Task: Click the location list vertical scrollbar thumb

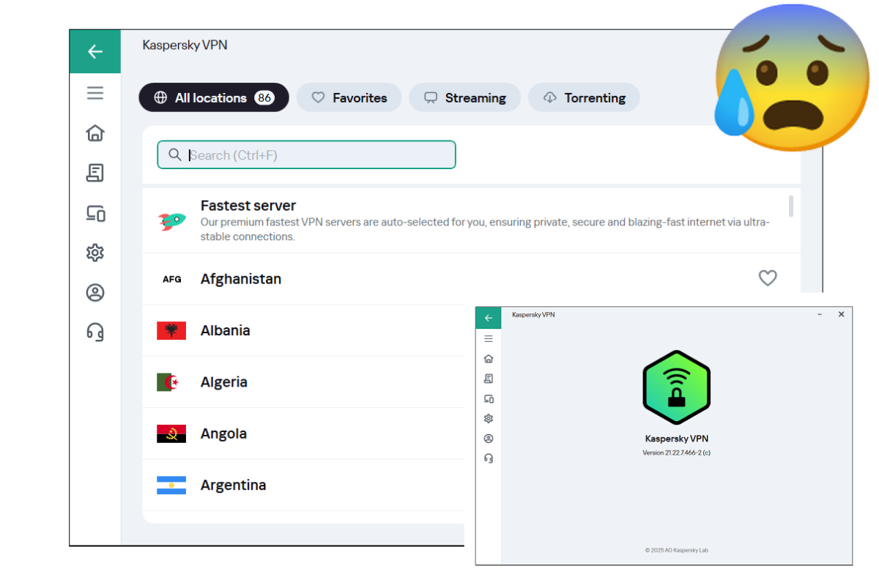Action: click(791, 206)
